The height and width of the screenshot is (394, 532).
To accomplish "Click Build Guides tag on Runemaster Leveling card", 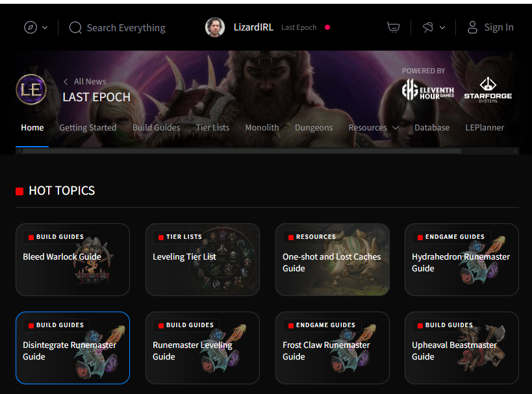I will pos(186,325).
